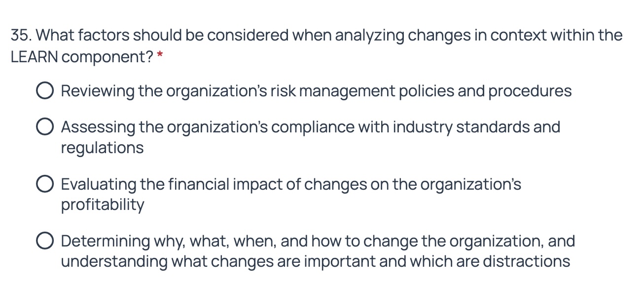Select the radio button for compliance with industry standards
This screenshot has height=286, width=644.
click(45, 126)
